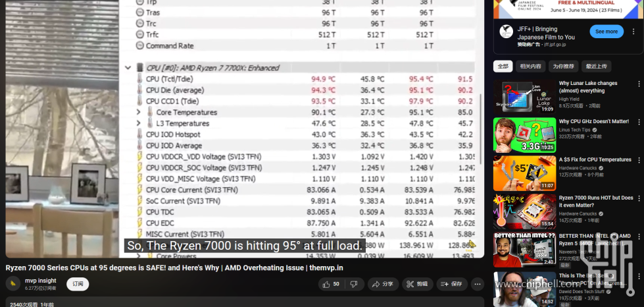Open menu for Ryzen 7000 Runs HOT video
644x307 pixels.
tap(639, 199)
